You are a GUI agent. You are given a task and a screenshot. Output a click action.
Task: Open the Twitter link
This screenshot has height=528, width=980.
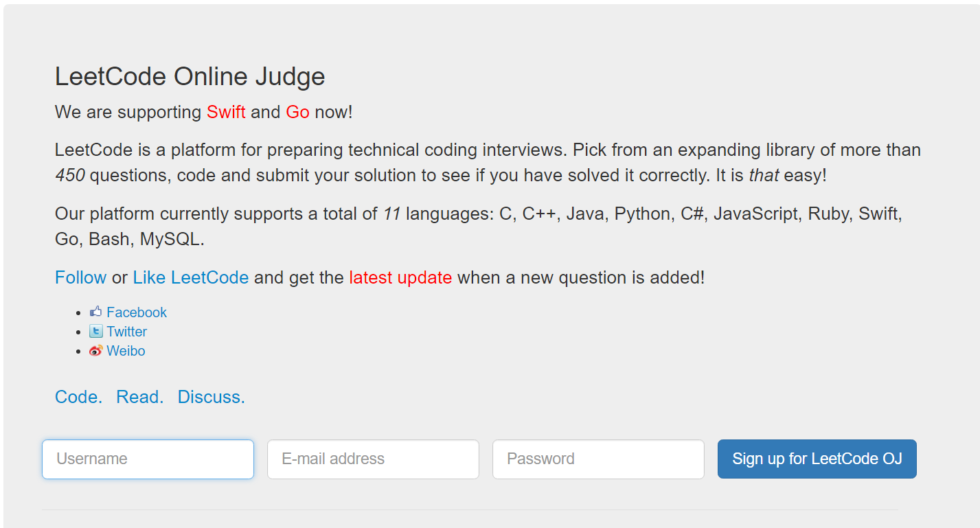click(127, 332)
